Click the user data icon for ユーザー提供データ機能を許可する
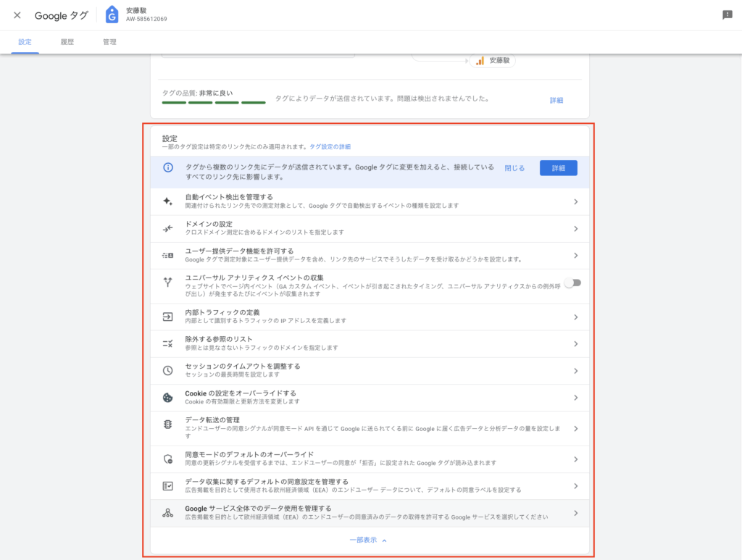The image size is (742, 560). tap(167, 256)
